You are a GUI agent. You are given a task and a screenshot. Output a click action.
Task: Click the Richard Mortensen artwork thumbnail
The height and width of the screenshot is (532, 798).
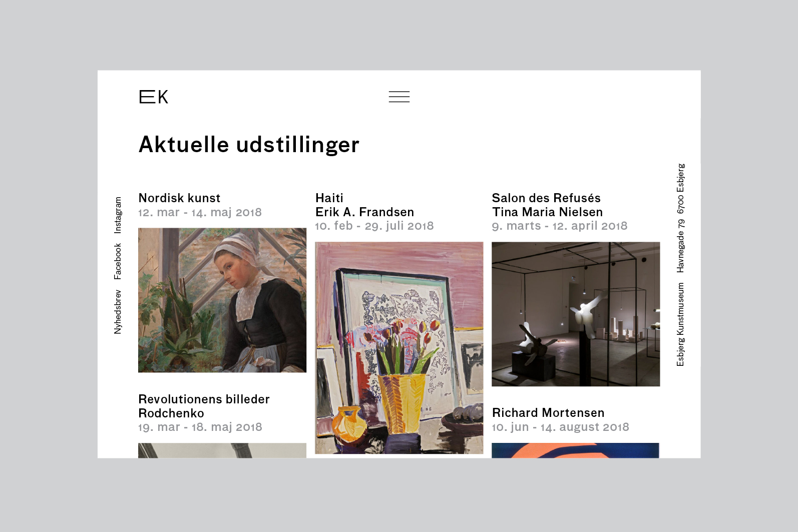point(575,450)
